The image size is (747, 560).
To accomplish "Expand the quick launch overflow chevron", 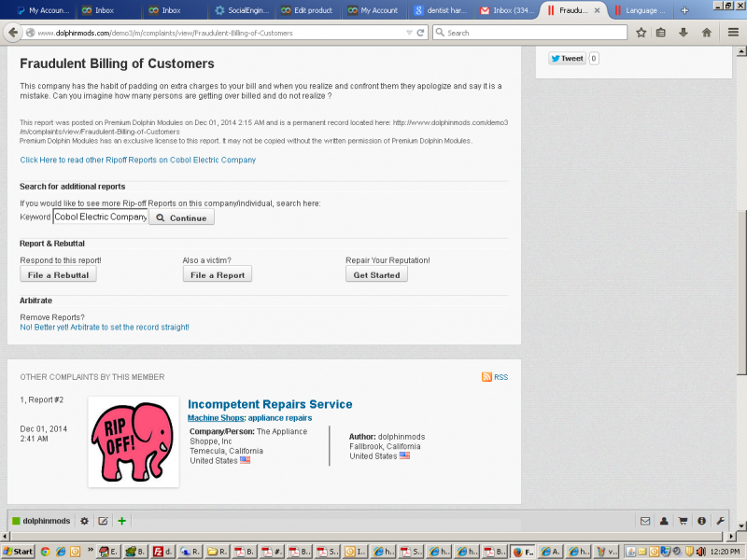I will point(90,550).
